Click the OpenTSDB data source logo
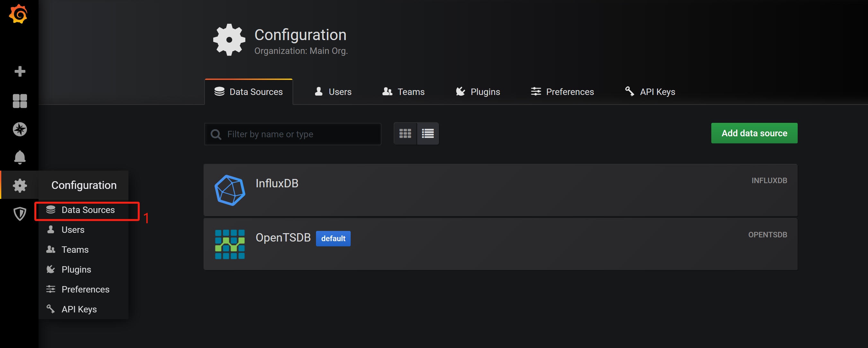Screen dimensions: 868x348 (230, 244)
